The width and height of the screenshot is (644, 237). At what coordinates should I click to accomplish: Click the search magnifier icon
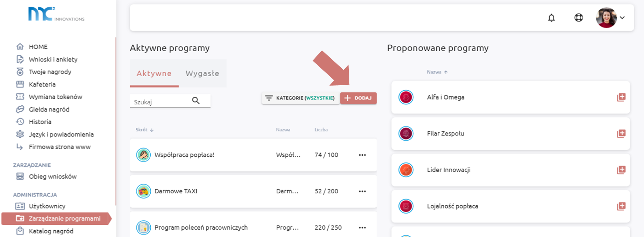click(x=196, y=101)
